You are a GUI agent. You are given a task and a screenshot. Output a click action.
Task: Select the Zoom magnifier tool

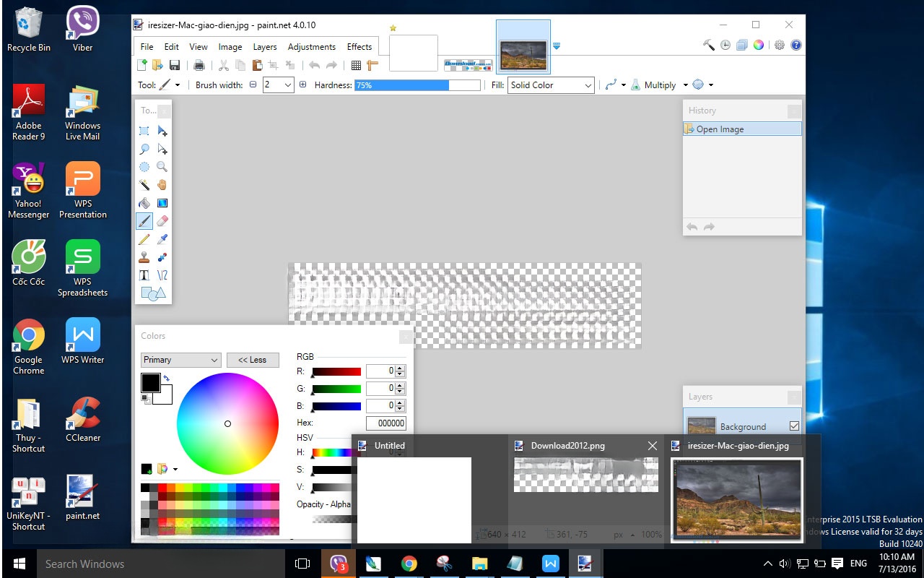coord(162,167)
